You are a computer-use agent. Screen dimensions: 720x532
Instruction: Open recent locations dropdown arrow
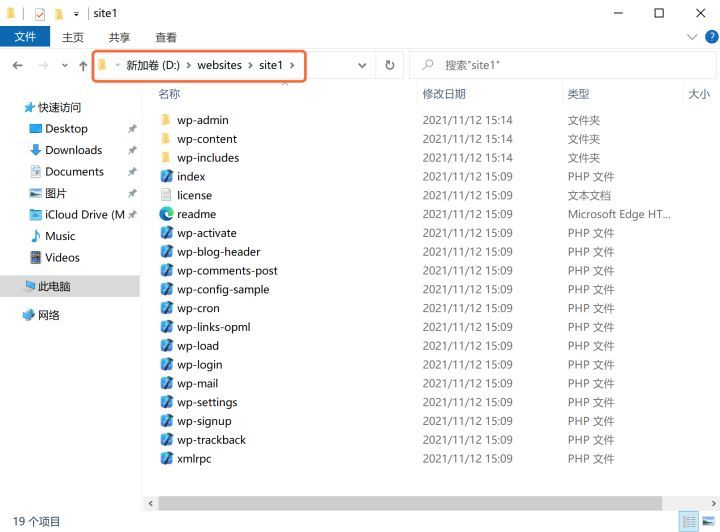click(x=65, y=65)
